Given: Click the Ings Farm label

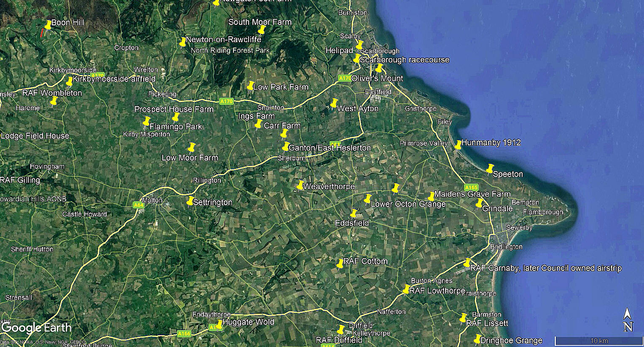Looking at the screenshot, I should [x=256, y=116].
